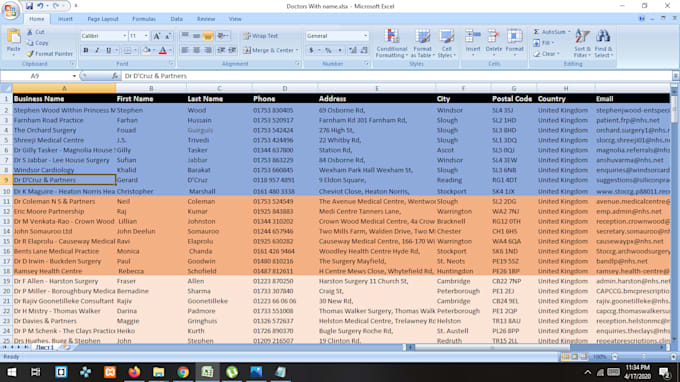
Task: Switch to the Page Layout tab
Action: click(x=103, y=19)
